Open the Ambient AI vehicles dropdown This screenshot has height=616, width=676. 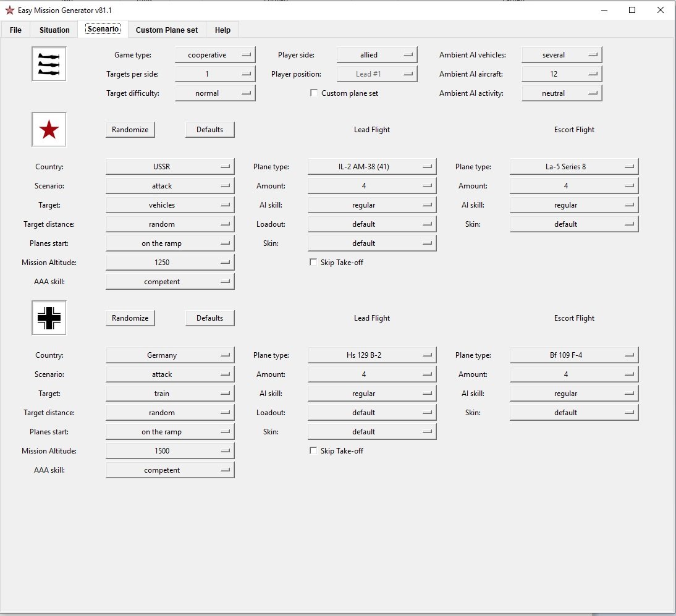pos(562,55)
